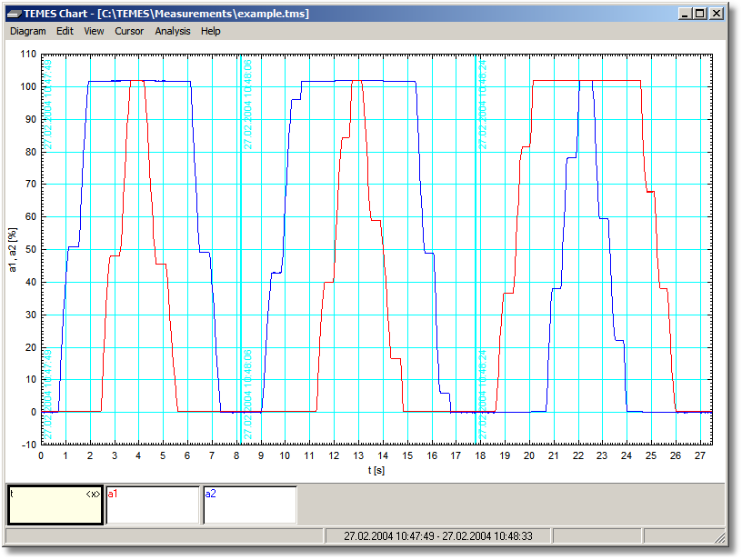Image resolution: width=742 pixels, height=560 pixels.
Task: Maximize the TEMES Chart window
Action: [x=700, y=14]
